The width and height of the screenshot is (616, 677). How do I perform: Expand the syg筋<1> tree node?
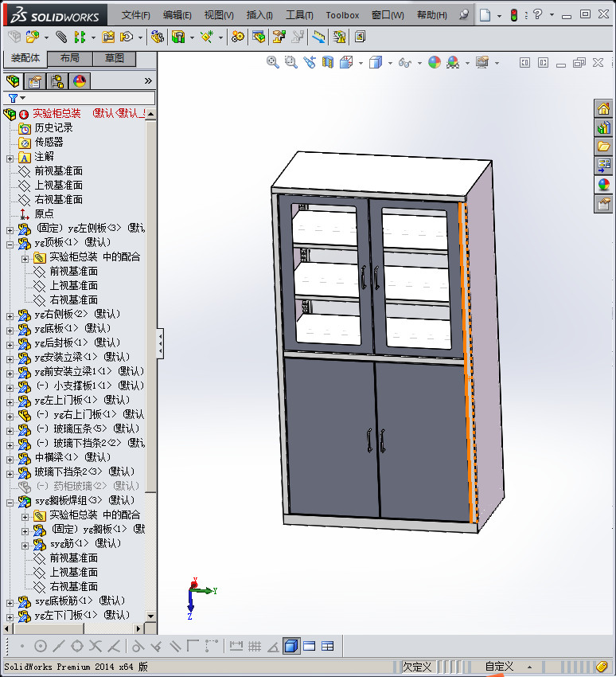(x=25, y=546)
